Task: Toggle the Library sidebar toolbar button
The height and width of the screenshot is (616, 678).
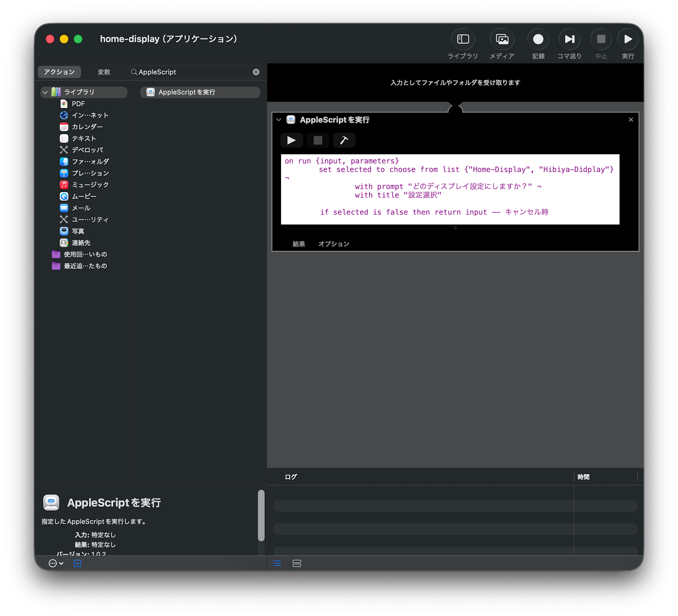Action: coord(463,39)
